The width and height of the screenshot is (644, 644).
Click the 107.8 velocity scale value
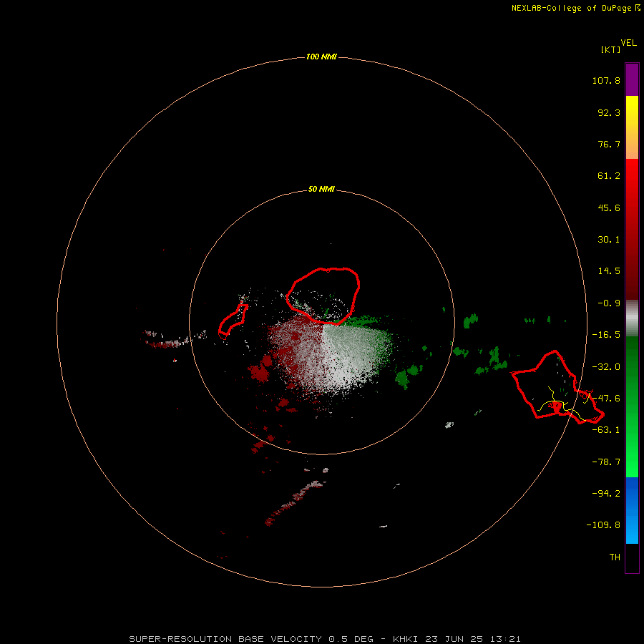(x=606, y=80)
